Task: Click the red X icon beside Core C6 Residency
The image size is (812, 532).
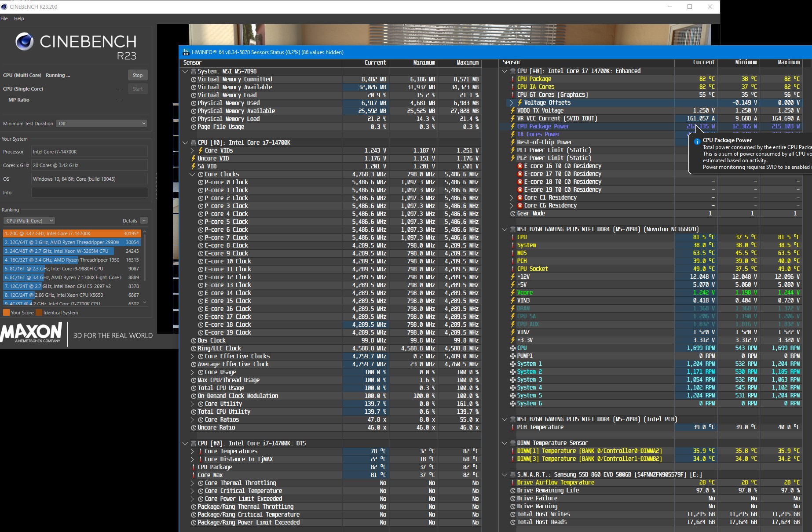Action: click(520, 206)
